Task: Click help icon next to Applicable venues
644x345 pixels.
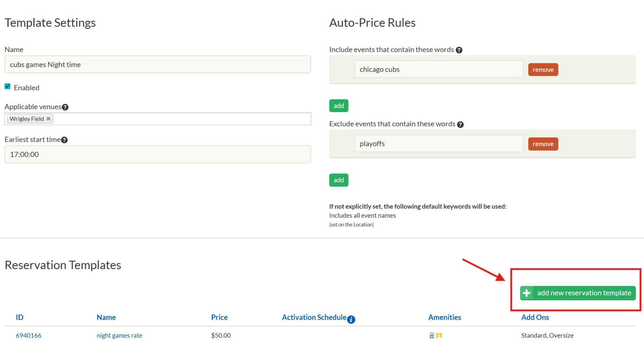Action: [x=65, y=107]
